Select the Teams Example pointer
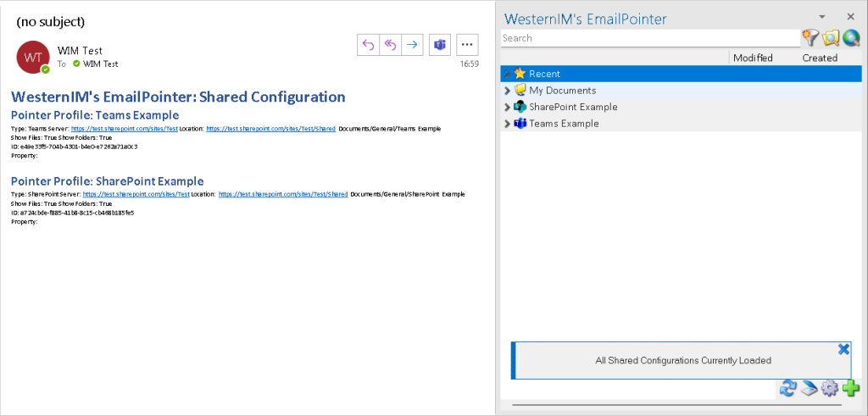Viewport: 868px width, 416px height. [x=563, y=124]
